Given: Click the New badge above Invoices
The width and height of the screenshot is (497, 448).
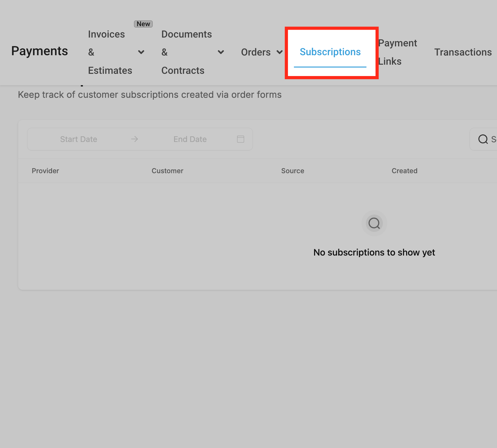Looking at the screenshot, I should click(143, 24).
